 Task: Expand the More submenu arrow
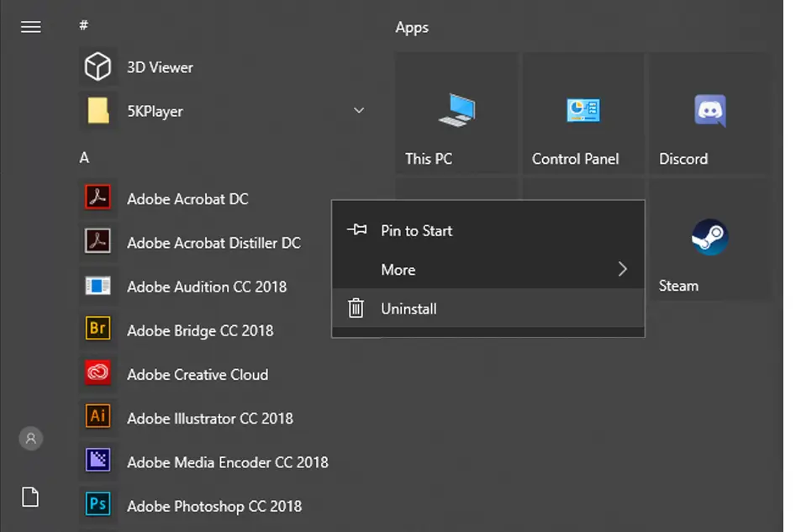(x=623, y=270)
